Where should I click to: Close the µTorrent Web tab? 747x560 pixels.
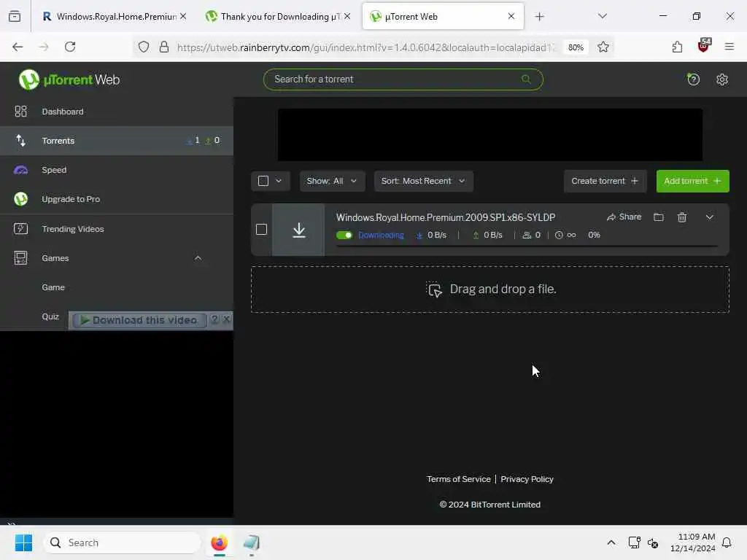point(511,16)
